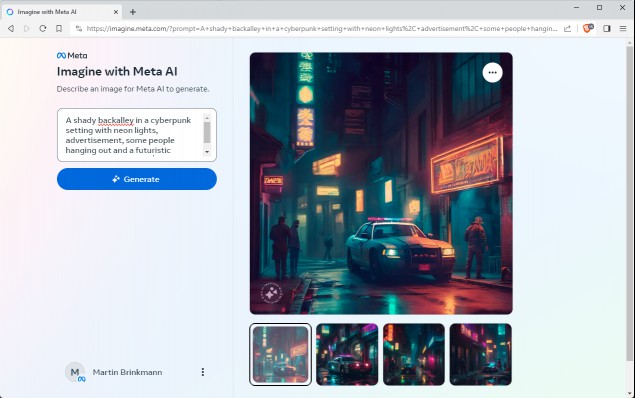Select the Imagine with Meta AI tab
The height and width of the screenshot is (398, 635).
62,12
